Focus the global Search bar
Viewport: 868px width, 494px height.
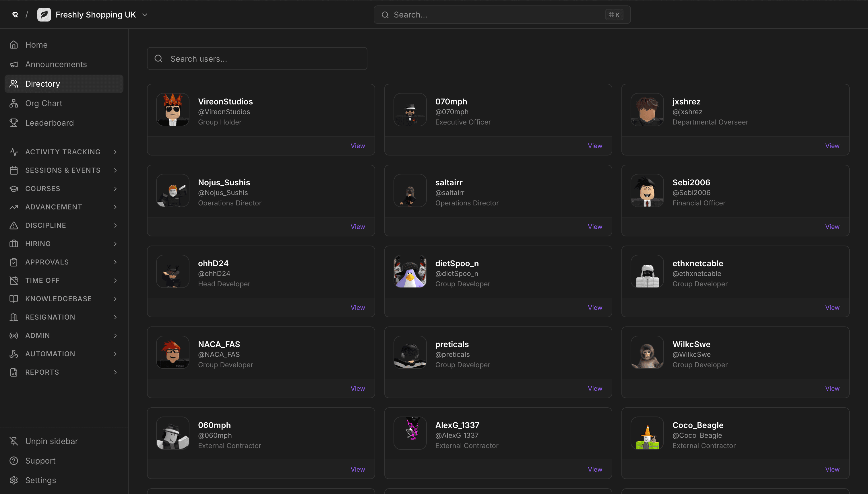pyautogui.click(x=502, y=15)
